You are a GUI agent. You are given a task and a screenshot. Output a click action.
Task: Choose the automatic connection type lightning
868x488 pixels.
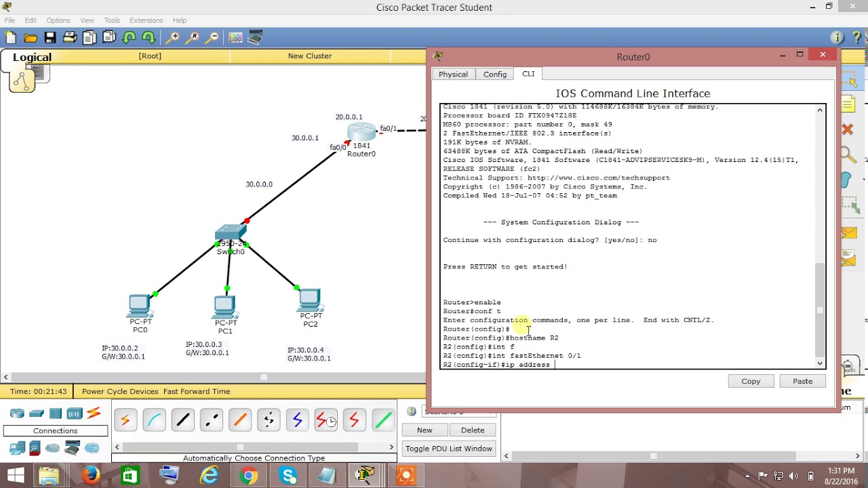point(125,421)
